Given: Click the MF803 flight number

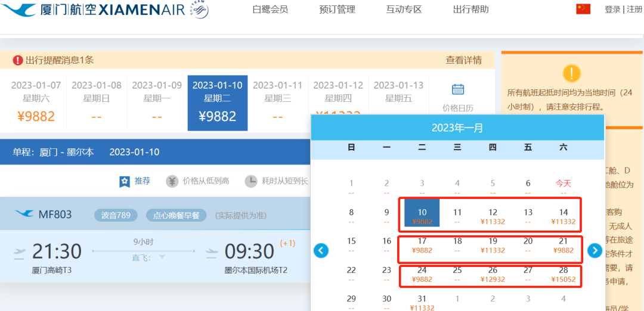Looking at the screenshot, I should (x=55, y=214).
